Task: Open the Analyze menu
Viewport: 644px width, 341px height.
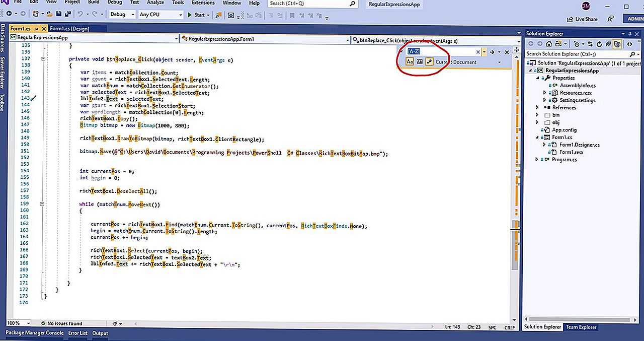Action: [156, 3]
